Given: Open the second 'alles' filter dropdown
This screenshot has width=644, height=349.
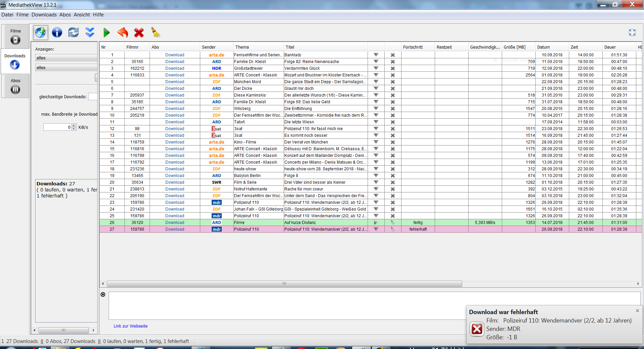Looking at the screenshot, I should (x=66, y=68).
